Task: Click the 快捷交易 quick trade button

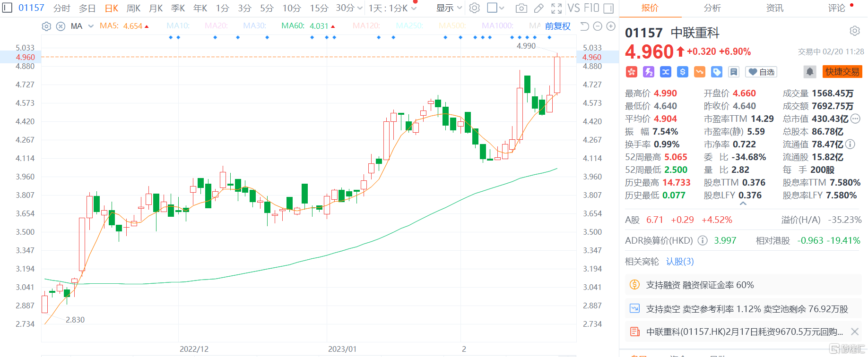Action: [842, 72]
